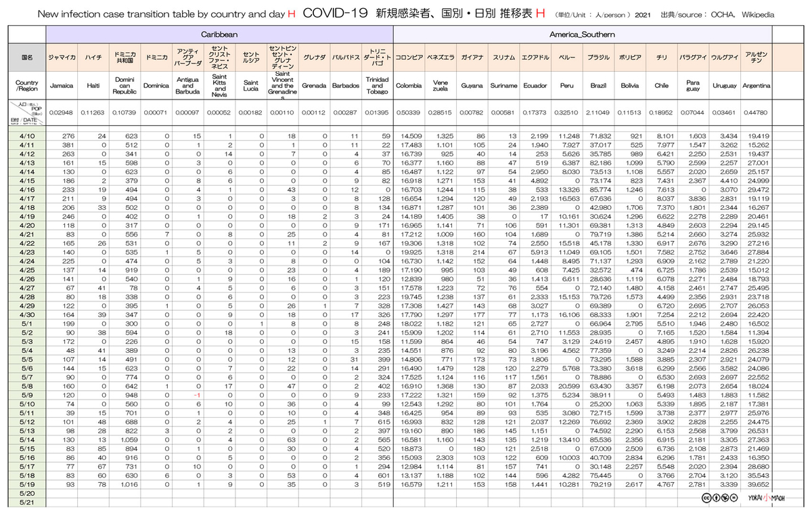
Task: Click the '5/1' date row label
Action: coord(27,324)
